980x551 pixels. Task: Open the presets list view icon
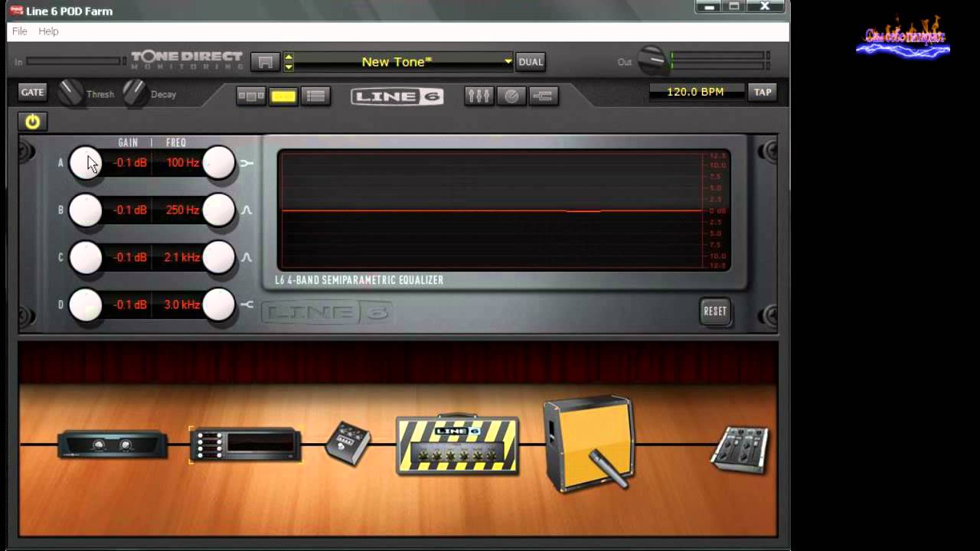click(x=315, y=96)
